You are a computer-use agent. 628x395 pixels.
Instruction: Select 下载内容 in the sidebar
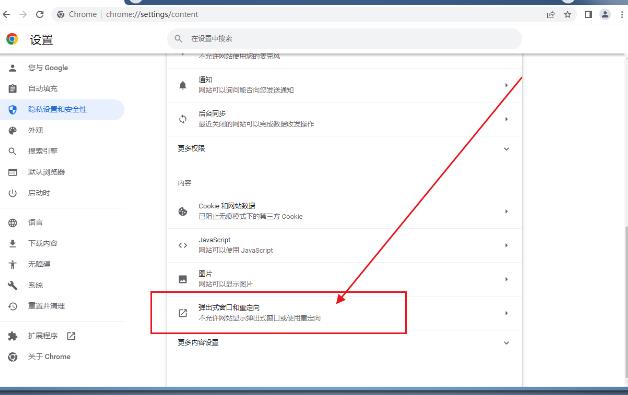(x=62, y=243)
